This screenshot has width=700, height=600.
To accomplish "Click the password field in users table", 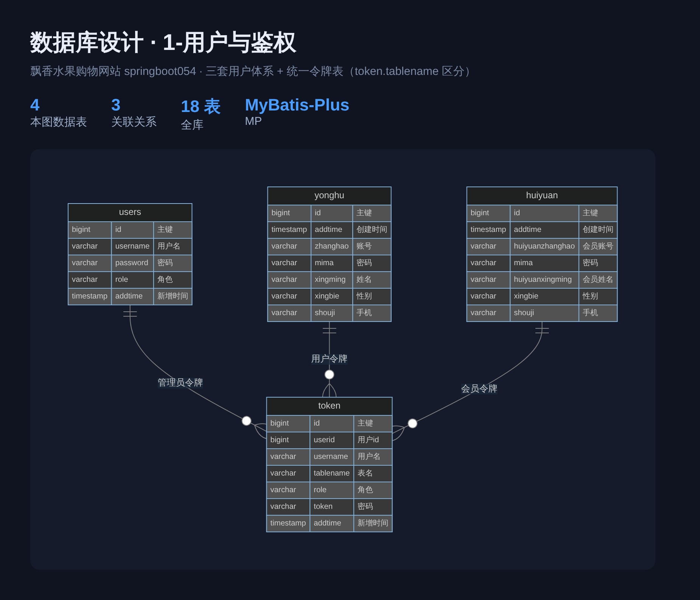I will [x=132, y=263].
